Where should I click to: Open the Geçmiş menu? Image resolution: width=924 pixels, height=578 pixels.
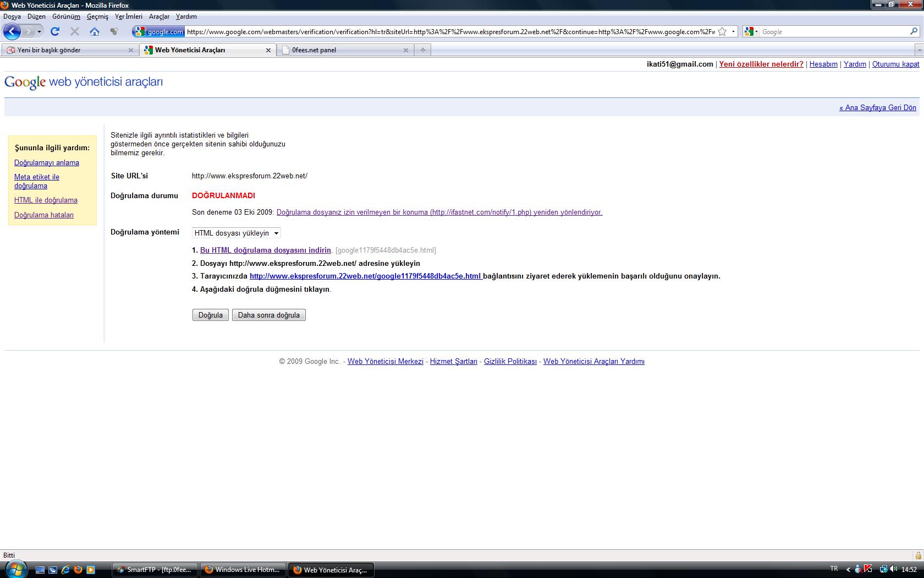[x=97, y=17]
